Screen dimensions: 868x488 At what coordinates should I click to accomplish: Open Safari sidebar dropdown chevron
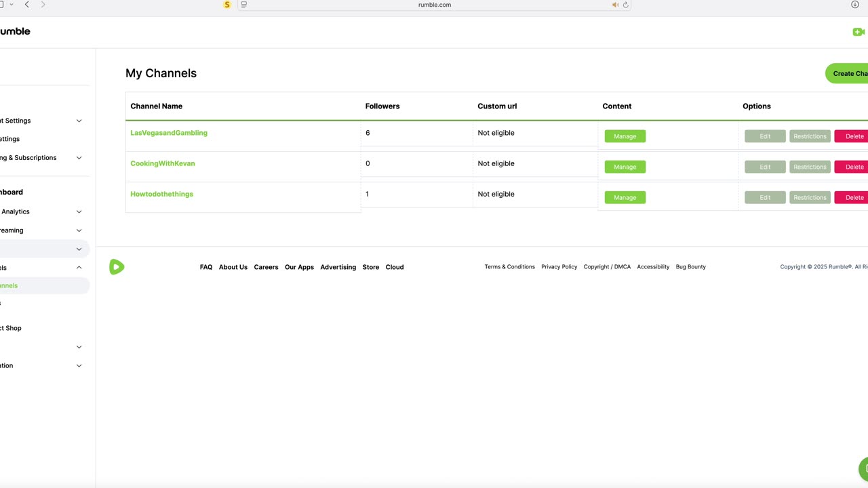coord(12,5)
